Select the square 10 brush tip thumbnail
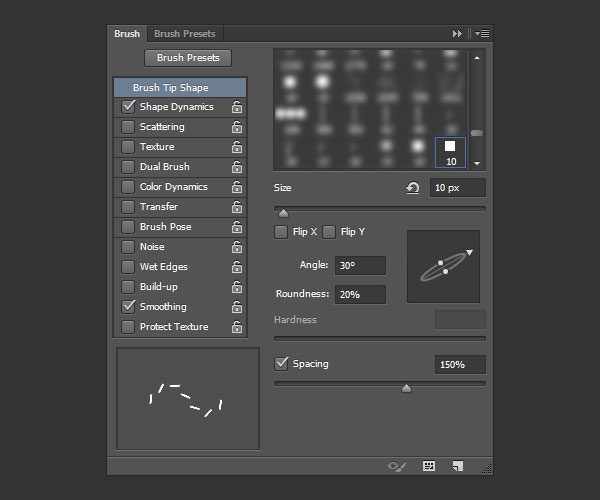600x500 pixels. 450,152
